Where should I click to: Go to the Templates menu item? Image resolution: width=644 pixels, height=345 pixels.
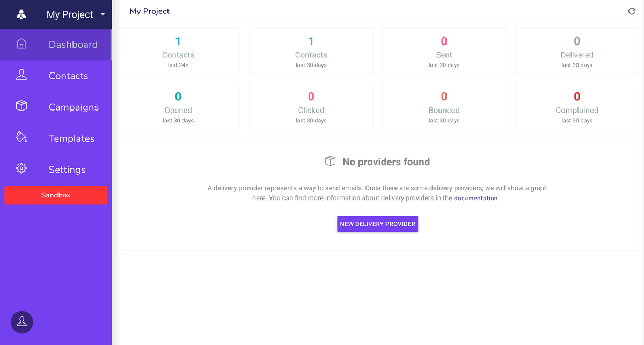click(x=71, y=138)
